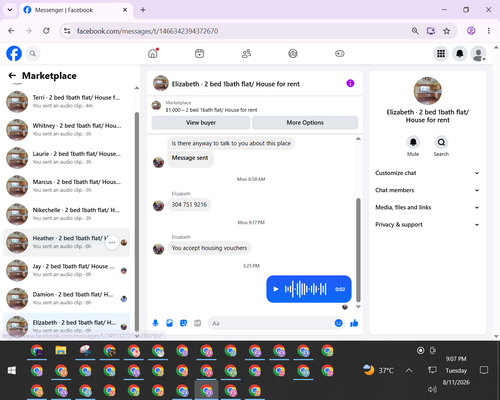Record a voice clip with microphone icon

click(x=155, y=323)
